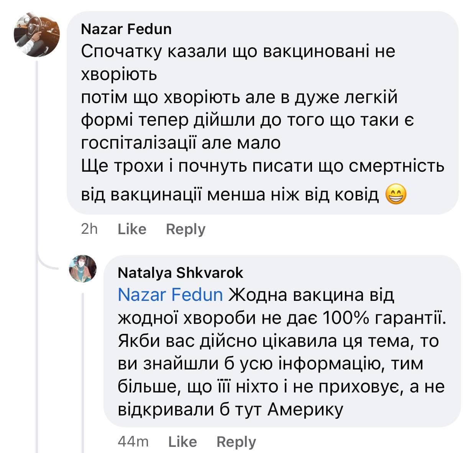Open Natalya Shkvarok's profile picture
Viewport: 476px width, 453px height.
tap(83, 269)
